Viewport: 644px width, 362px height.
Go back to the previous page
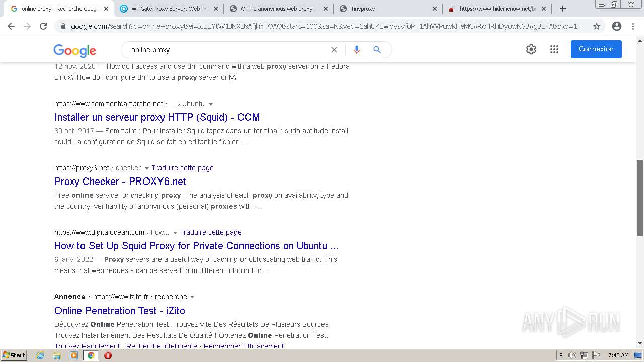11,26
